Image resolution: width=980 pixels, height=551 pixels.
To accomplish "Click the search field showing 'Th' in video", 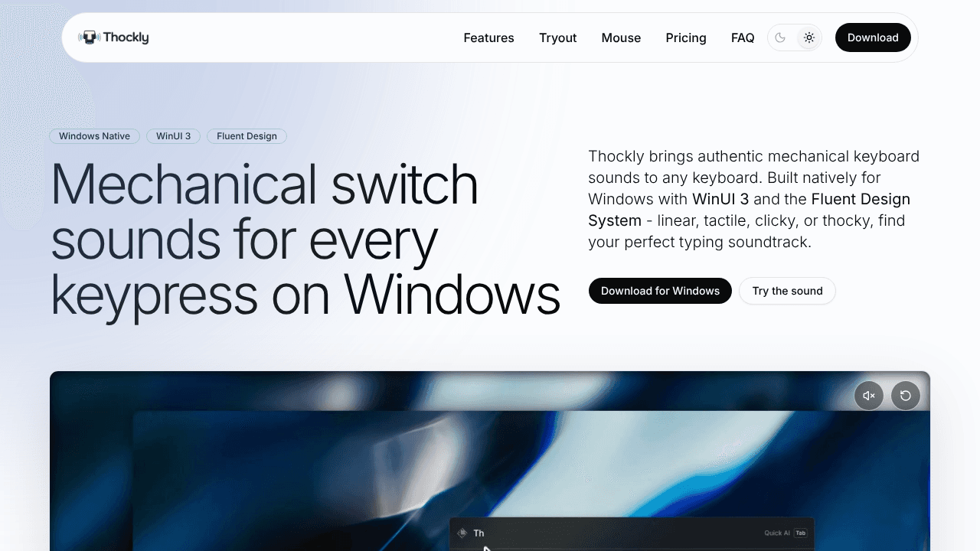I will tap(631, 533).
